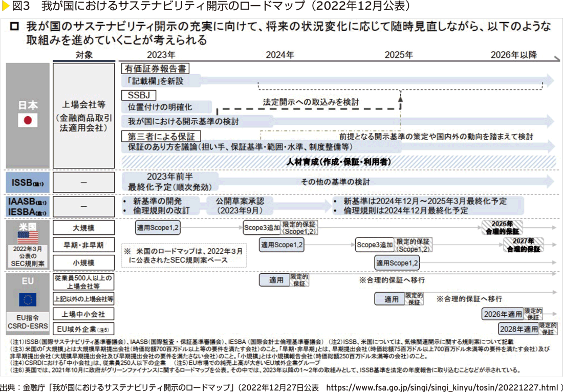The width and height of the screenshot is (563, 392).
Task: Click the SSBJ label box
Action: 138,96
